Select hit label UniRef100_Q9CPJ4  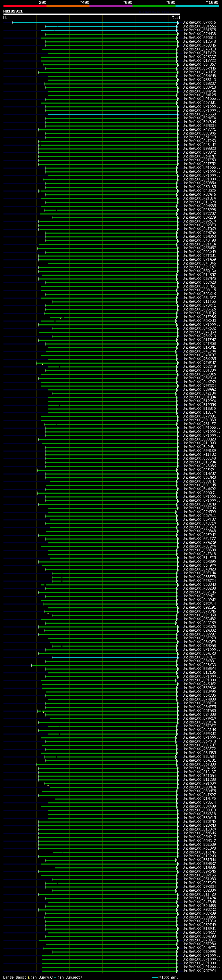pyautogui.click(x=199, y=604)
